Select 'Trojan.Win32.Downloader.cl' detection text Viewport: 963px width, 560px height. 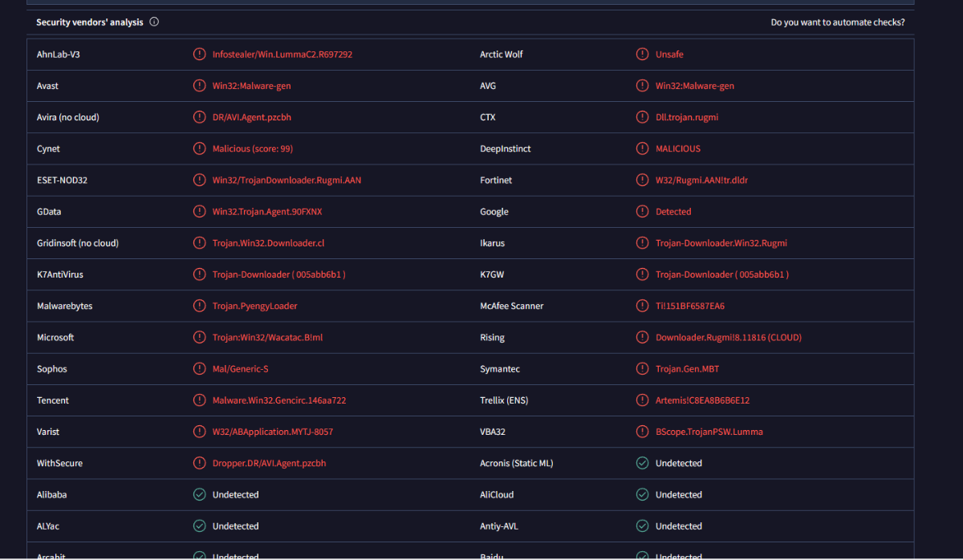(268, 243)
